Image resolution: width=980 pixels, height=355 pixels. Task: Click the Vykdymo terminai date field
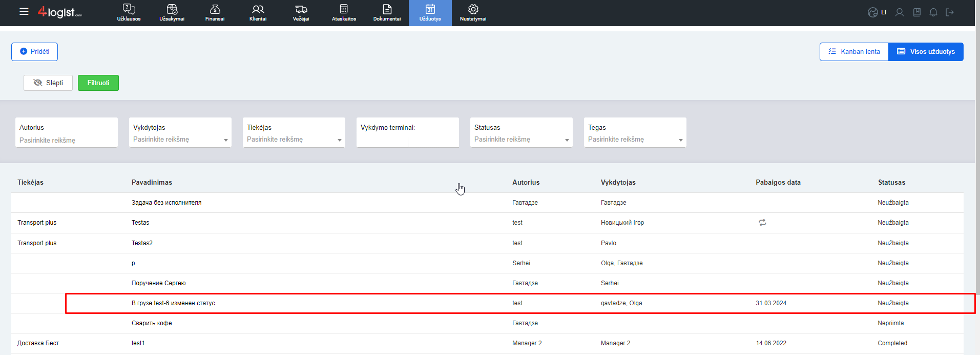click(408, 132)
